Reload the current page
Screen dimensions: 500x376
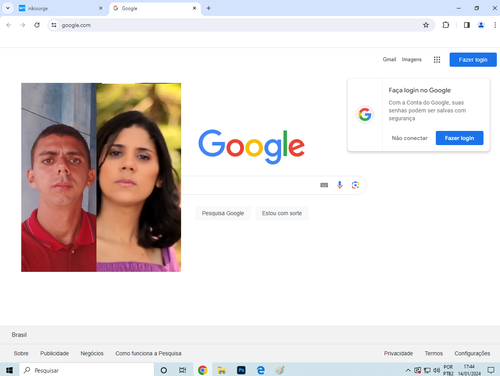click(37, 25)
